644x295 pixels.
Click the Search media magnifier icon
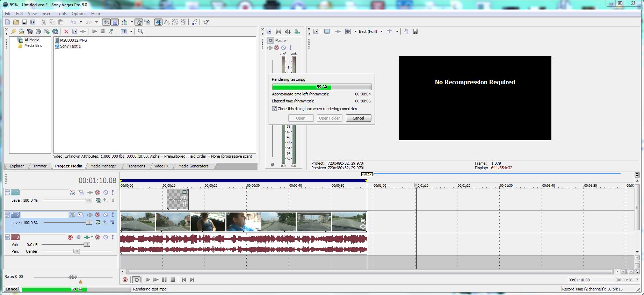(x=140, y=31)
